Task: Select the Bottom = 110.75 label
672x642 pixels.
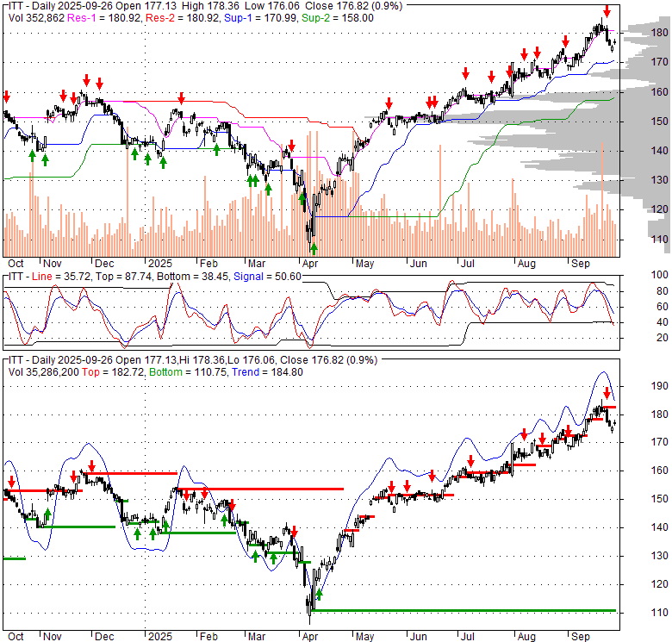Action: [188, 372]
